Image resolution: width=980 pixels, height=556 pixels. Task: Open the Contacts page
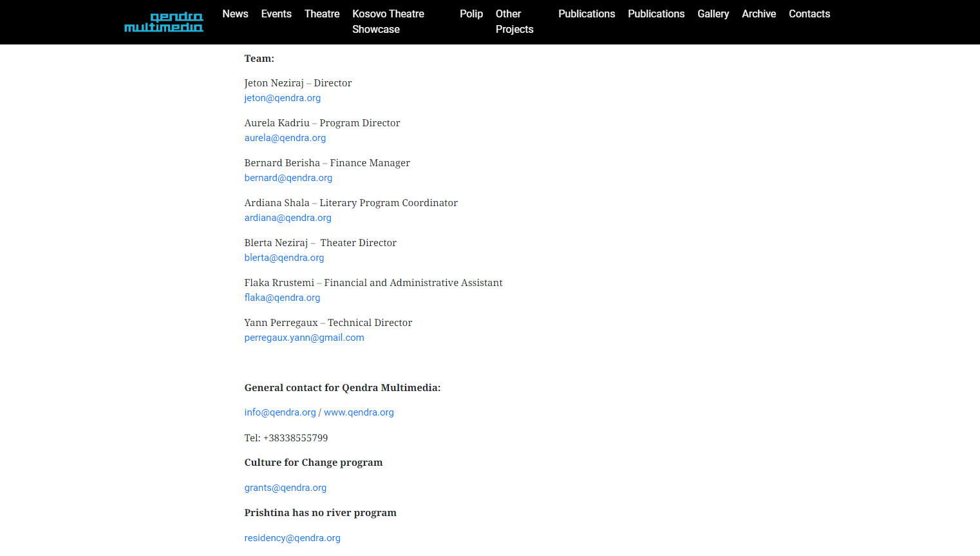809,14
